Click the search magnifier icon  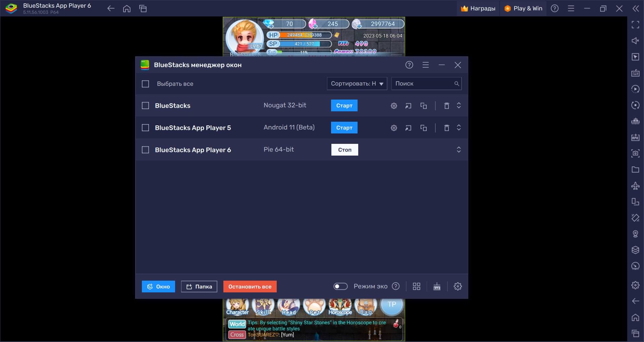click(457, 83)
